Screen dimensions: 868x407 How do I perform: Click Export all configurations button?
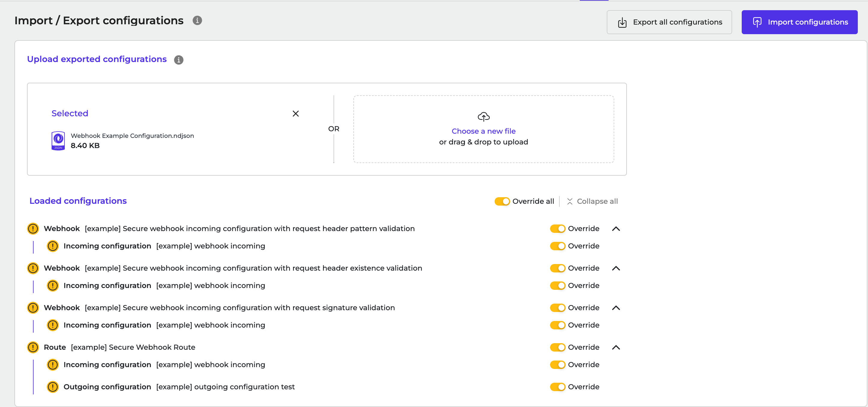coord(669,22)
